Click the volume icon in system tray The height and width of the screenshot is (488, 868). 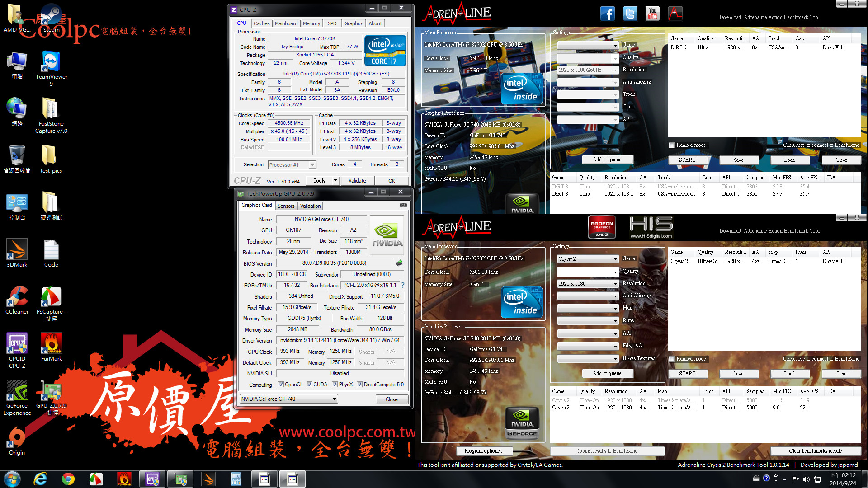tap(806, 479)
